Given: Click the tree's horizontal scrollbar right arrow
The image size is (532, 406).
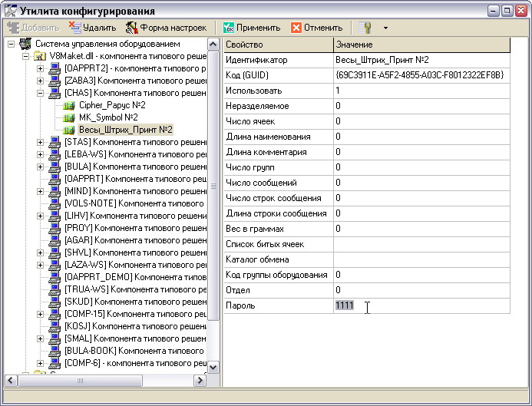Looking at the screenshot, I should click(200, 381).
